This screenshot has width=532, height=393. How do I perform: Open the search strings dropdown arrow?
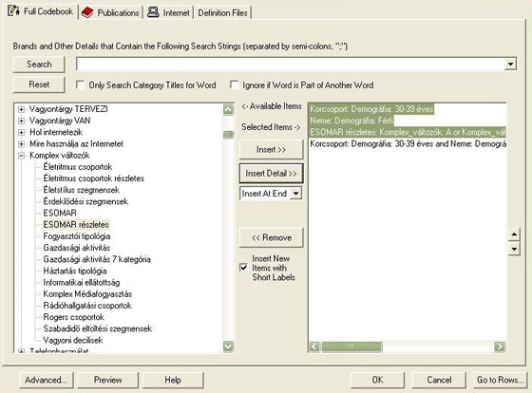[510, 65]
